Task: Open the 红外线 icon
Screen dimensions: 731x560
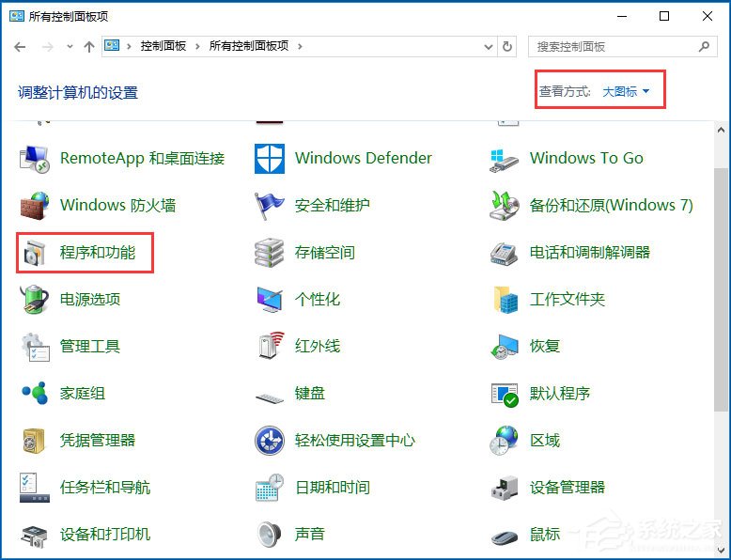Action: coord(270,347)
